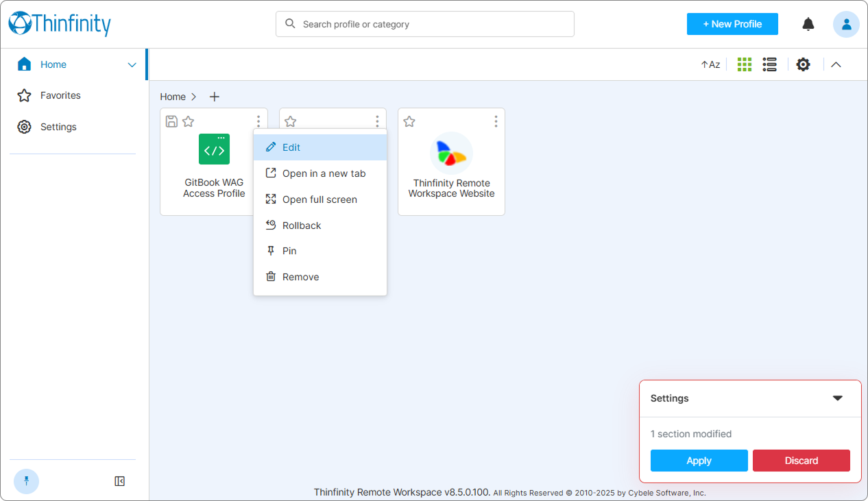This screenshot has width=868, height=501.
Task: Click the save icon on GitBook WAG card
Action: 172,121
